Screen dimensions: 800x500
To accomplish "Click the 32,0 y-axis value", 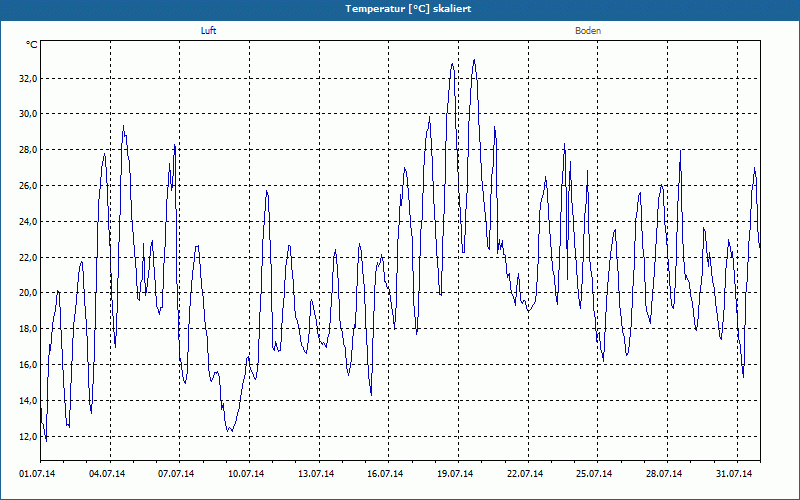I will point(28,79).
